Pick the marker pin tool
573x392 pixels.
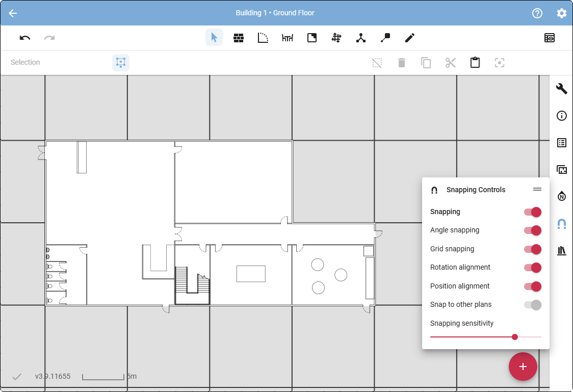(x=385, y=38)
